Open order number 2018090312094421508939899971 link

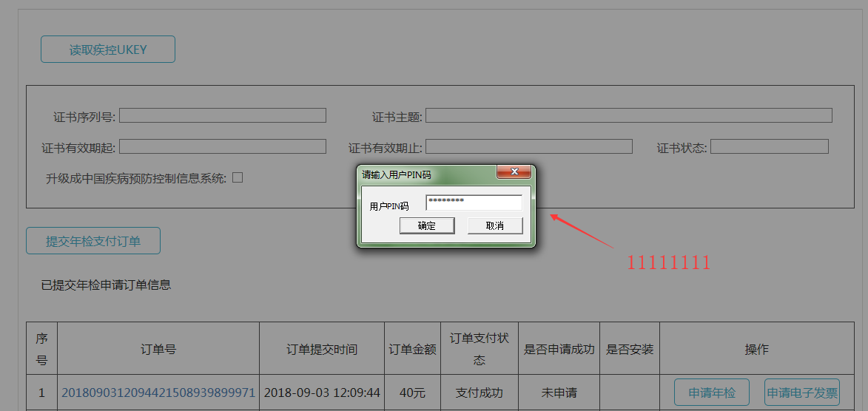pyautogui.click(x=158, y=393)
